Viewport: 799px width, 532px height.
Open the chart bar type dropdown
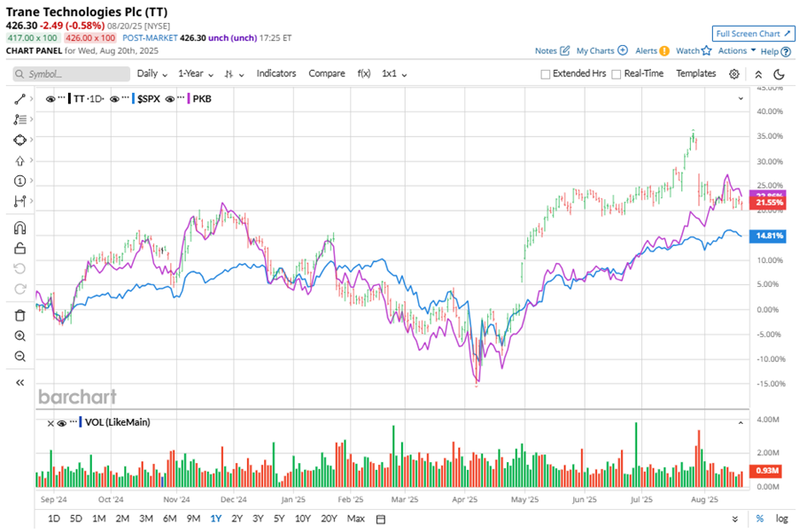click(235, 74)
